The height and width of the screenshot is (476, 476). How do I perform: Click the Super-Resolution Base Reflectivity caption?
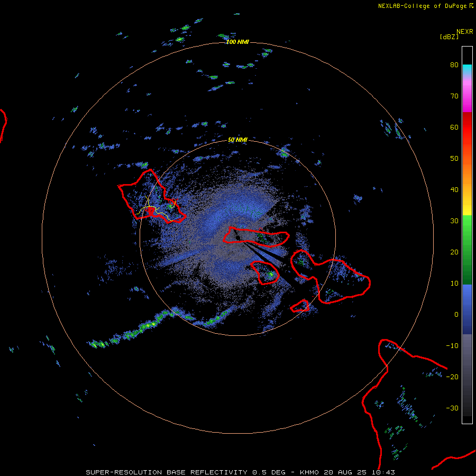point(240,472)
